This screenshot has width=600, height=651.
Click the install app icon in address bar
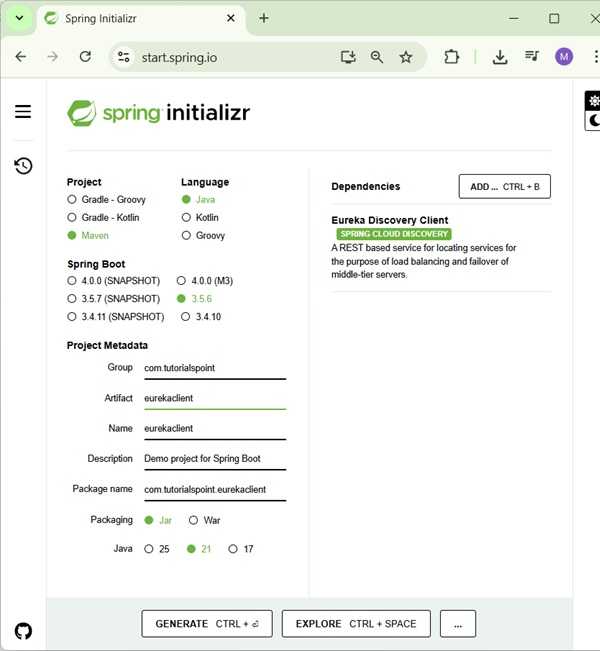coord(348,57)
